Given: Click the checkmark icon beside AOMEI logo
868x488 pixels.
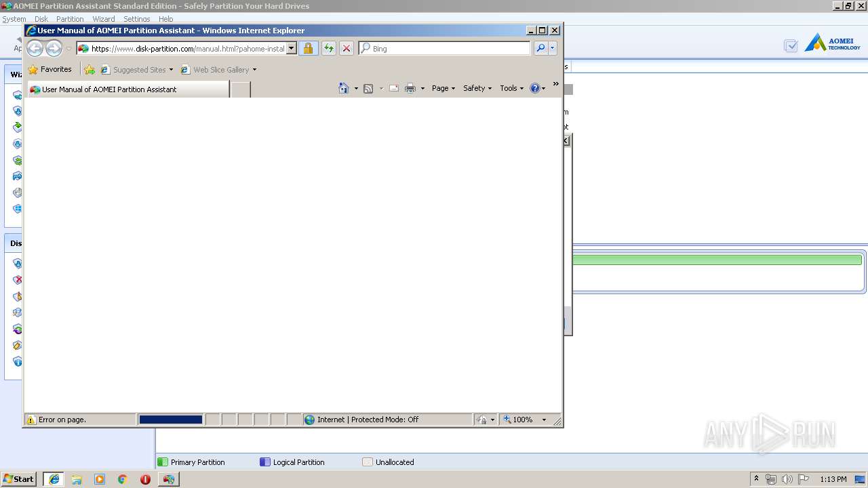Looking at the screenshot, I should (x=791, y=46).
